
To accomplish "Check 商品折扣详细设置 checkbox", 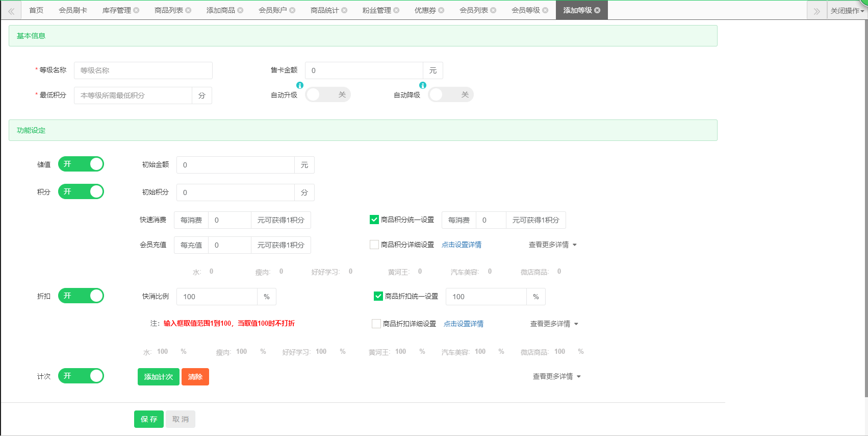I will 376,324.
